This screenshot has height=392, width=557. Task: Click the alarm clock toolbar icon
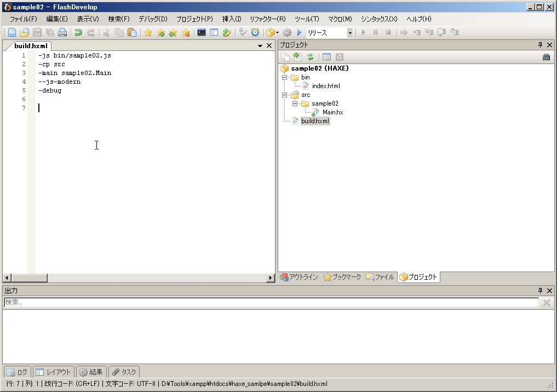click(x=255, y=33)
